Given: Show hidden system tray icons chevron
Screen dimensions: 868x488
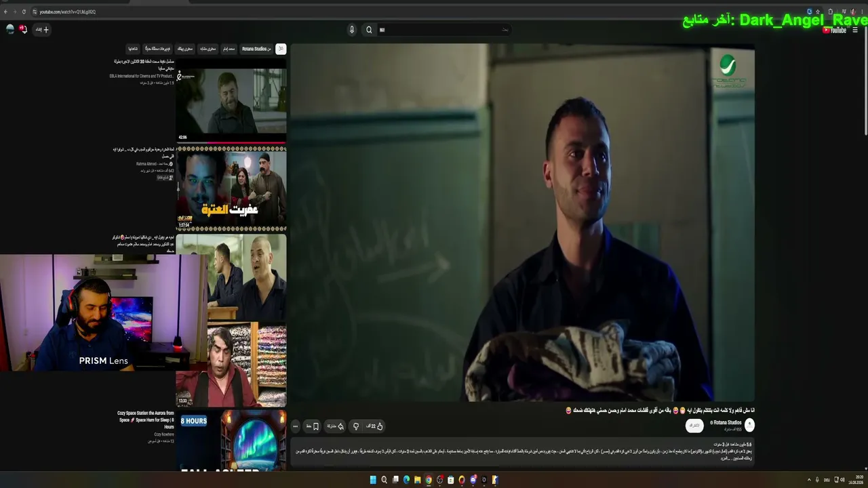Looking at the screenshot, I should pyautogui.click(x=808, y=480).
